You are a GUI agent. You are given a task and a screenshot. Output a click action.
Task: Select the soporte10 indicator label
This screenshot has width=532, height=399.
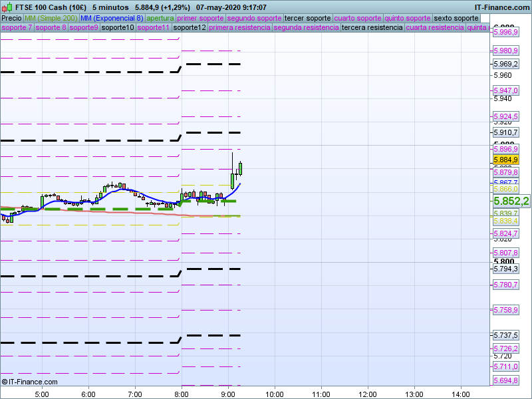118,28
